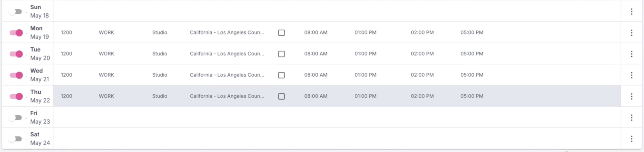The height and width of the screenshot is (152, 644).
Task: Open the three-dot menu for Thu May 22
Action: [x=631, y=96]
